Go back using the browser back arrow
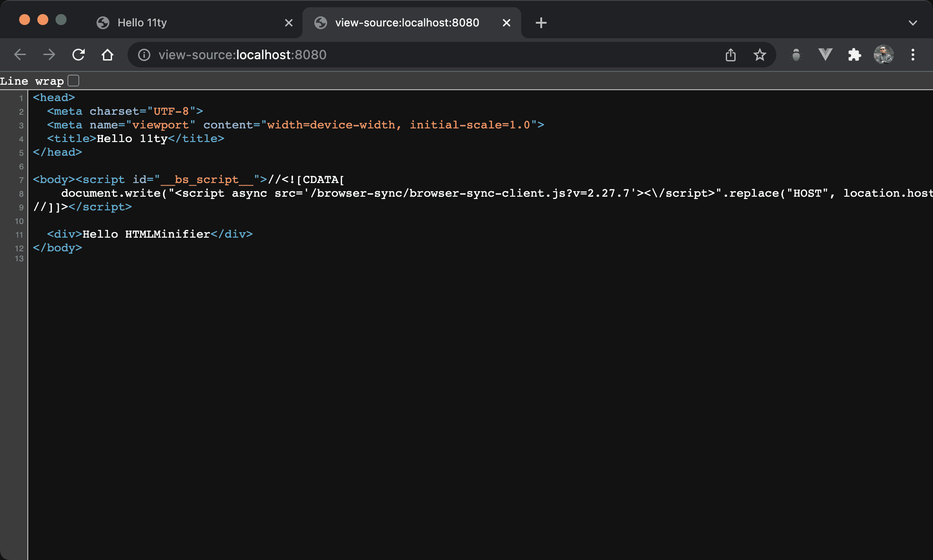933x560 pixels. point(20,55)
